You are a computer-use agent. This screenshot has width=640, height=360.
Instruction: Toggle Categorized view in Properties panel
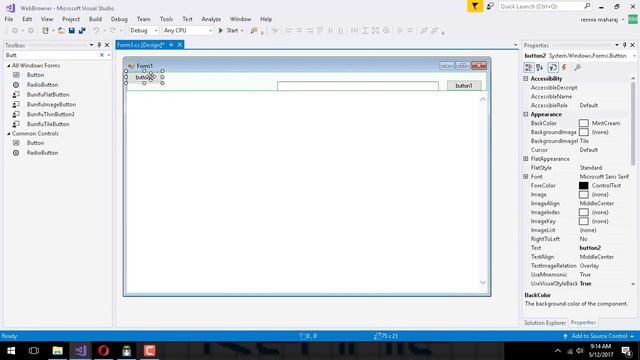pyautogui.click(x=528, y=67)
